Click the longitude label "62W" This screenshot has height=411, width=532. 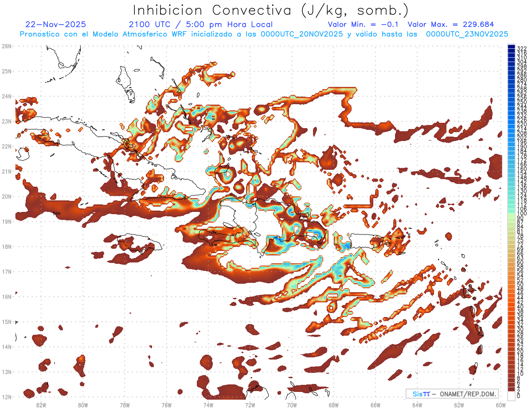[459, 405]
